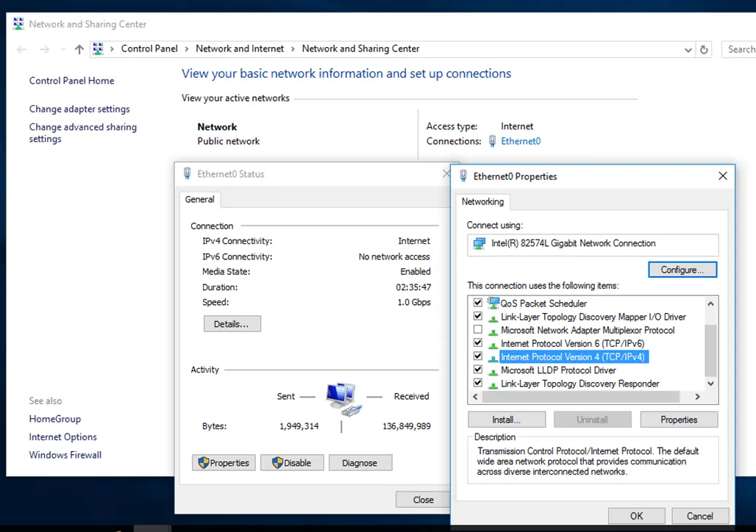The image size is (756, 532).
Task: Open the Ethernet0 connection link
Action: 521,141
